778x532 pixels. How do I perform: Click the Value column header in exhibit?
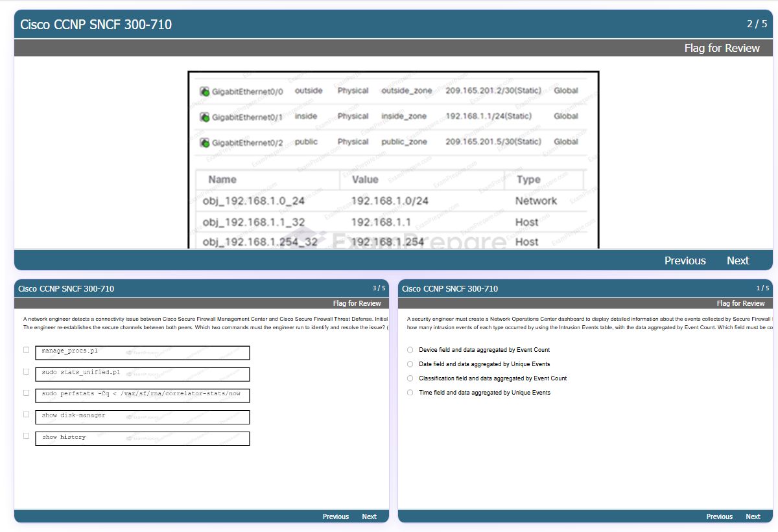[x=365, y=179]
